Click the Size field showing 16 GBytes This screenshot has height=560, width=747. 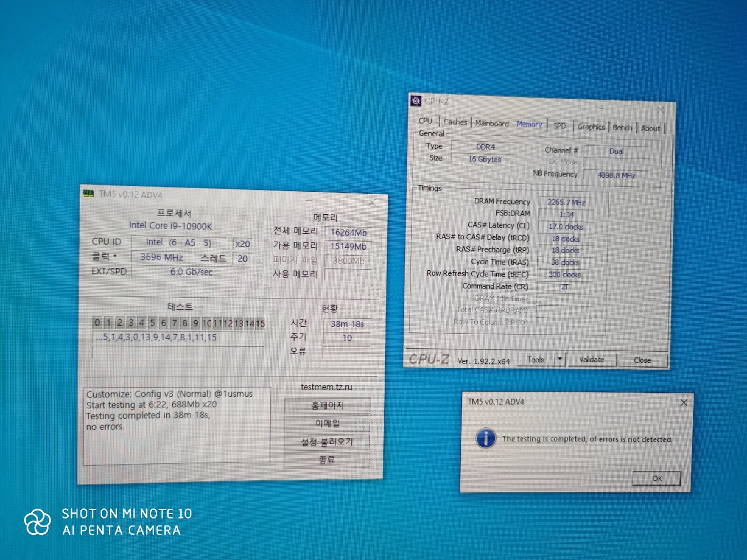485,159
